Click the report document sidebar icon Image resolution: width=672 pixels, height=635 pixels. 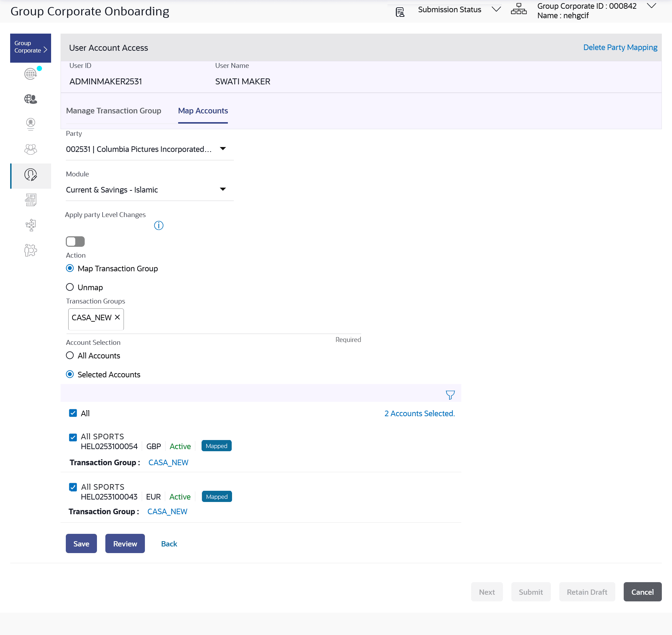tap(30, 200)
